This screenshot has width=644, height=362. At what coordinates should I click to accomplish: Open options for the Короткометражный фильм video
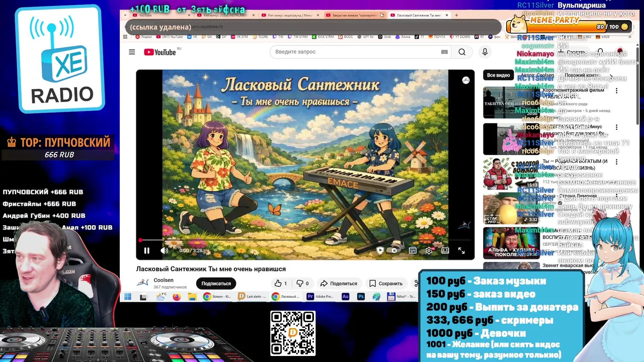point(616,90)
